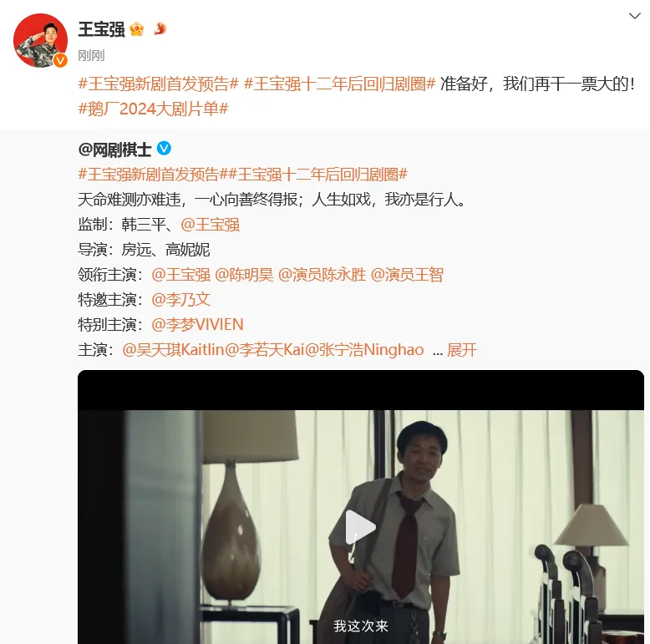Open the post options chevron menu
Screen dimensions: 650x644
634,16
